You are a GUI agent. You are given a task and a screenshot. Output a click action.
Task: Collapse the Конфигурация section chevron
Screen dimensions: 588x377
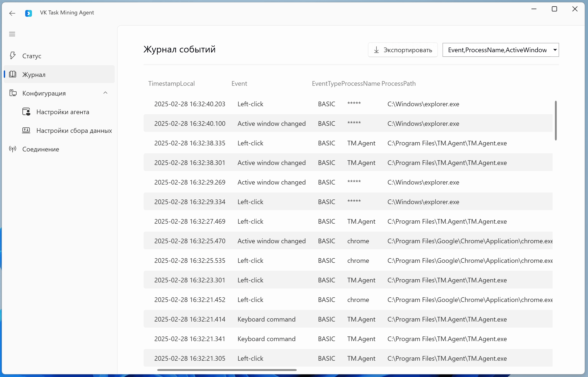pos(105,93)
